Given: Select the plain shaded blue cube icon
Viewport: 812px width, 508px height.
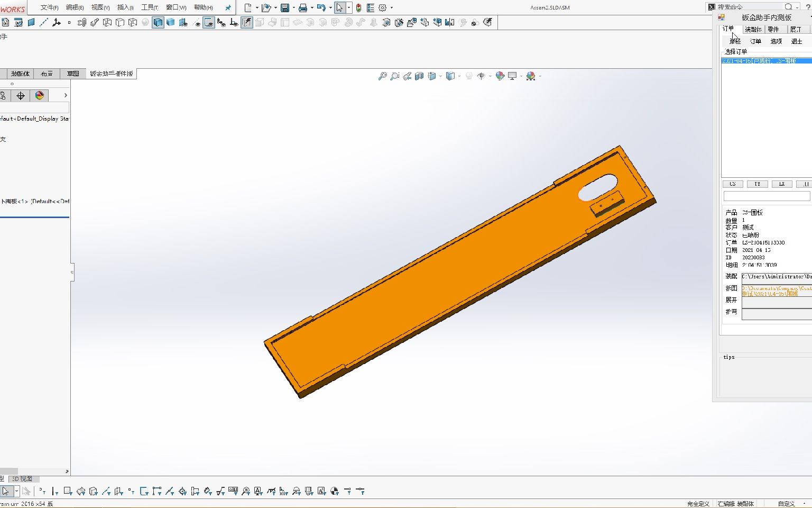Looking at the screenshot, I should [170, 22].
